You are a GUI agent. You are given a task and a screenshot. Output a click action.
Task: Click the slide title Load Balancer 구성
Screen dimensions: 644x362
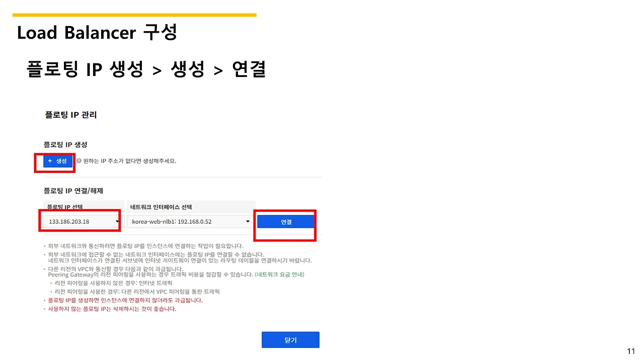(97, 32)
